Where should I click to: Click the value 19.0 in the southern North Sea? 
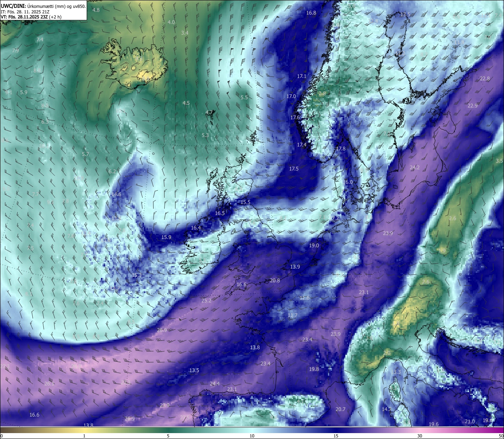pyautogui.click(x=314, y=246)
